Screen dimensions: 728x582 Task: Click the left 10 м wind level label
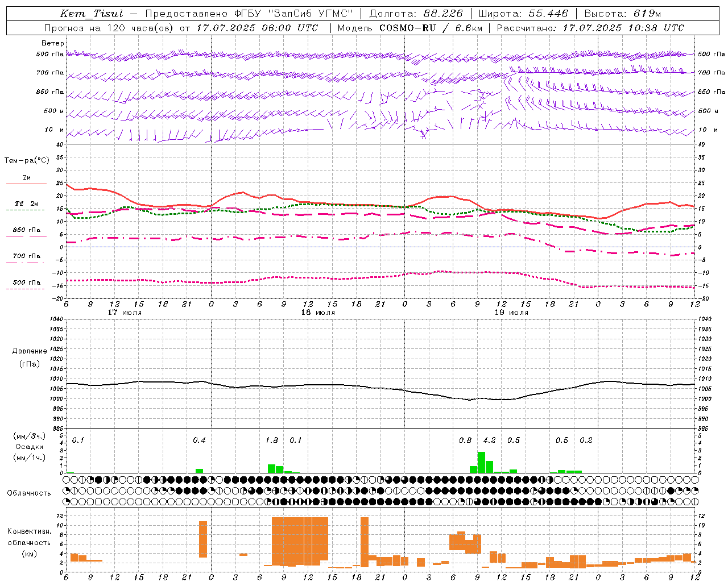[x=54, y=130]
